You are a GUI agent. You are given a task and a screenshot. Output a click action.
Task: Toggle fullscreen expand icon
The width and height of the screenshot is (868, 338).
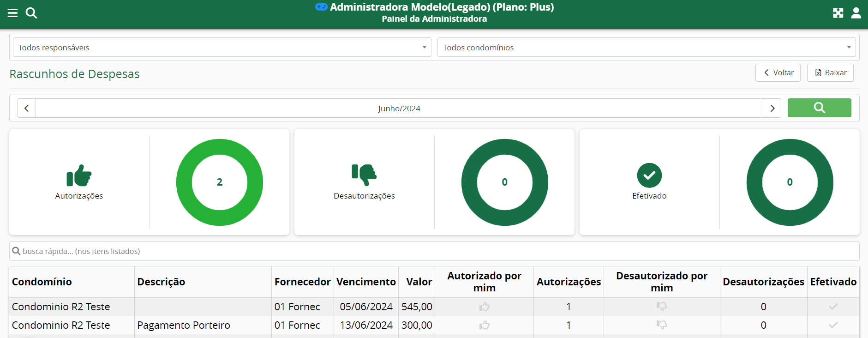tap(838, 13)
